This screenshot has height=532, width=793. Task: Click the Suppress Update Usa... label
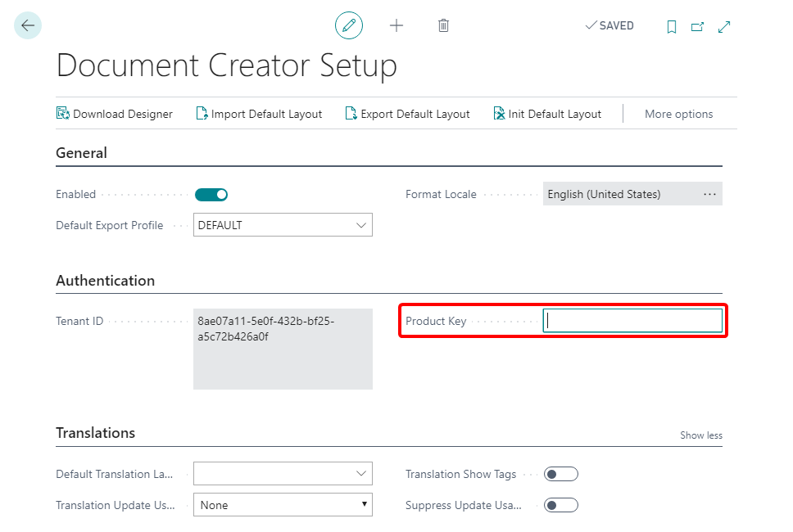[x=463, y=505]
